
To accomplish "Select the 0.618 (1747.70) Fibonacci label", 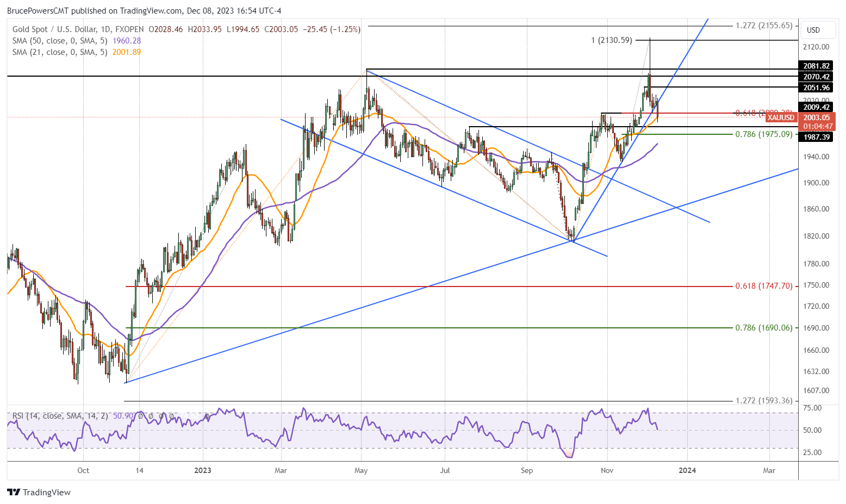I will [x=764, y=286].
